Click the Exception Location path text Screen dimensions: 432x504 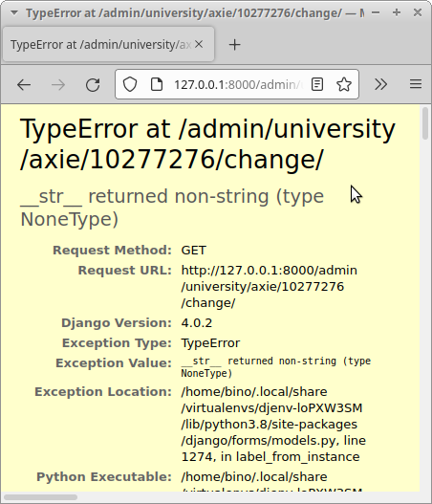pyautogui.click(x=273, y=425)
